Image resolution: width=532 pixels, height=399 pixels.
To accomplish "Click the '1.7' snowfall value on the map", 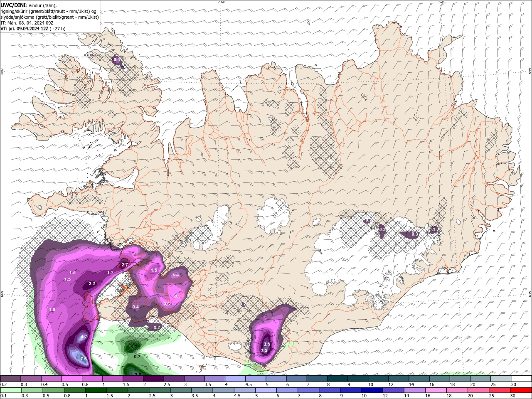I will pos(110,273).
